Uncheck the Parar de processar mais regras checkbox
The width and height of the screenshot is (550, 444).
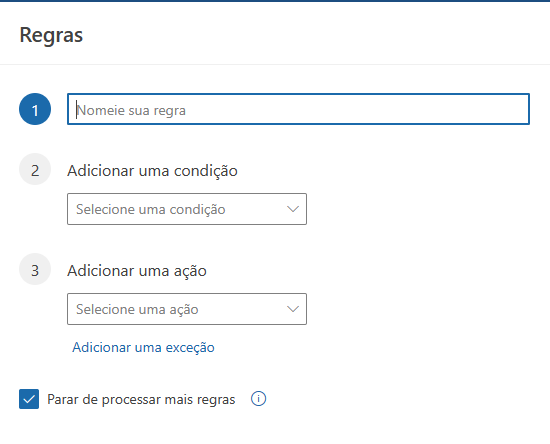pyautogui.click(x=29, y=399)
